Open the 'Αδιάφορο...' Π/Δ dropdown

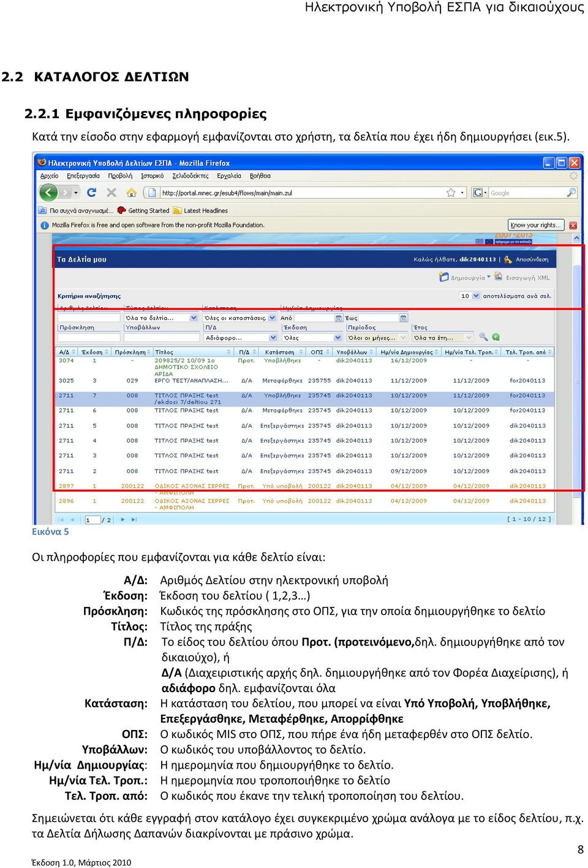(x=241, y=338)
